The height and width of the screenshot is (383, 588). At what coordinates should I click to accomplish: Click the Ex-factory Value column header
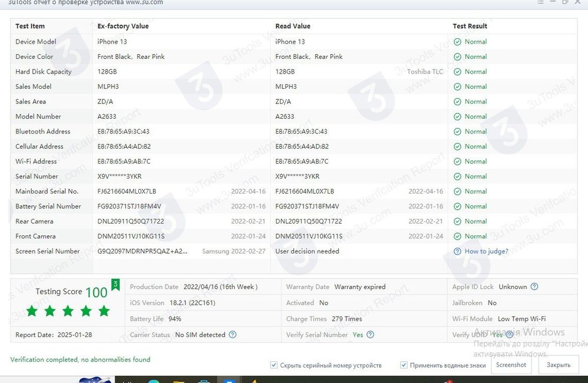click(123, 26)
